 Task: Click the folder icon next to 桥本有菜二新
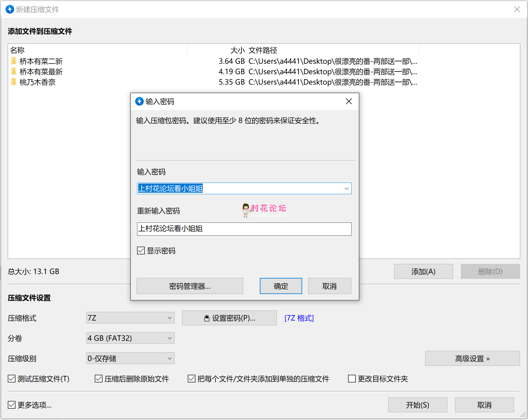14,61
